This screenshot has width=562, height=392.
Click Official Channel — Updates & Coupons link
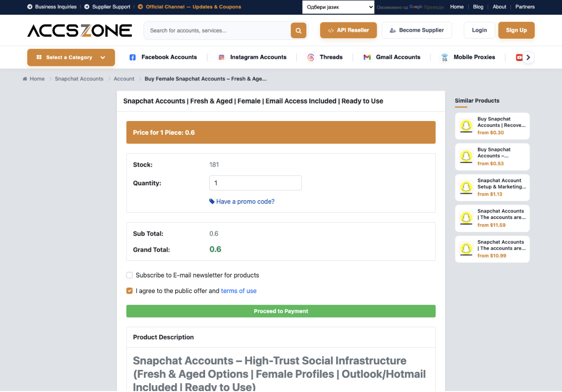click(x=189, y=7)
